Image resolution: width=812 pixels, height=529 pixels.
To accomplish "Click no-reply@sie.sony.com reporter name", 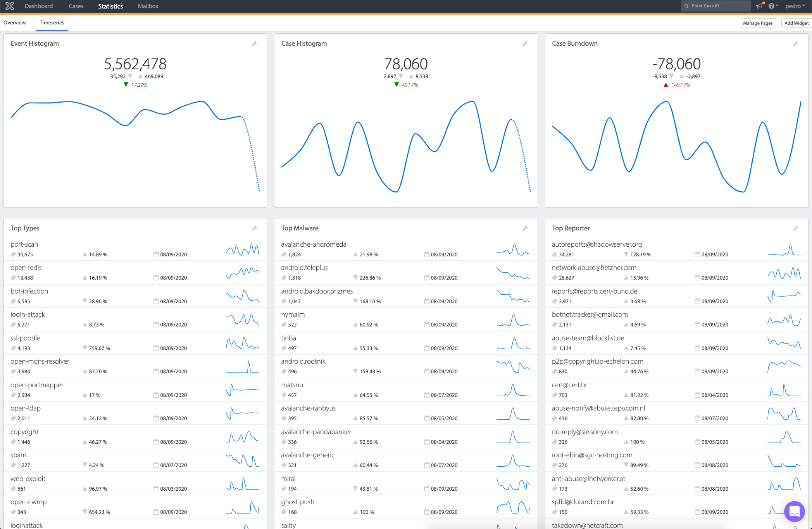I will point(584,432).
